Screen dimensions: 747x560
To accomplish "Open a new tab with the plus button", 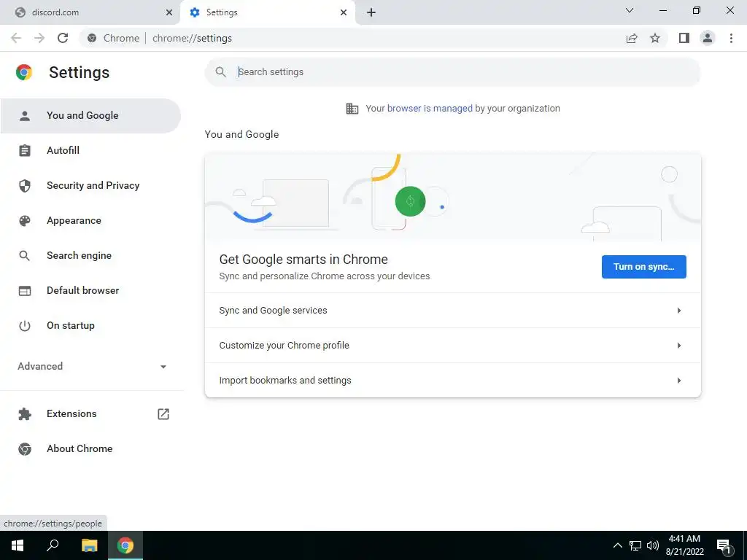I will 371,12.
